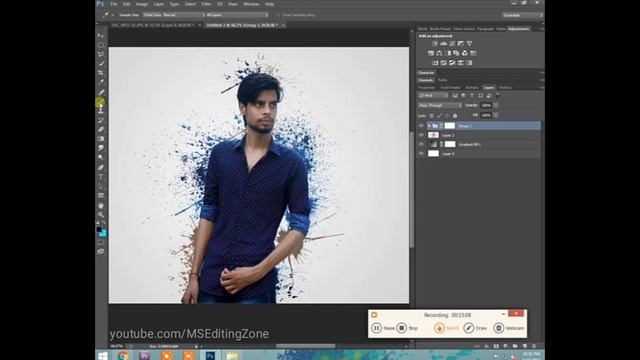Click the Opacity value field
640x360 pixels.
coord(486,105)
